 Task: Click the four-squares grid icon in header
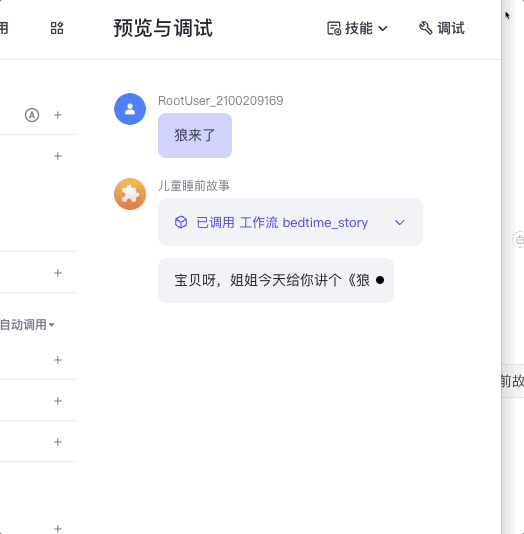point(57,28)
